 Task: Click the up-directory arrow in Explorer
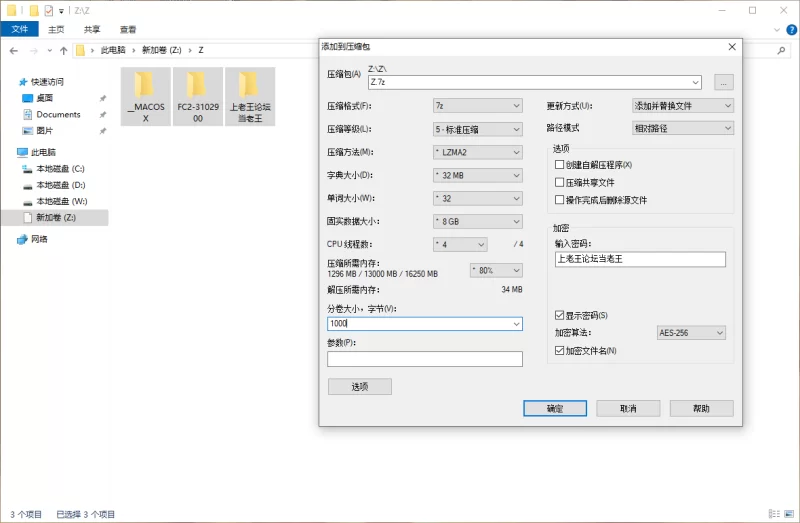click(63, 51)
